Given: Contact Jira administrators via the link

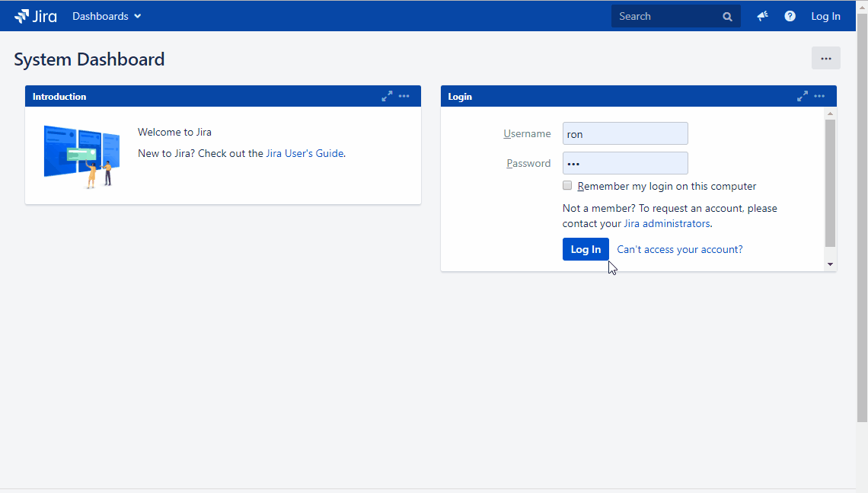Looking at the screenshot, I should 667,223.
